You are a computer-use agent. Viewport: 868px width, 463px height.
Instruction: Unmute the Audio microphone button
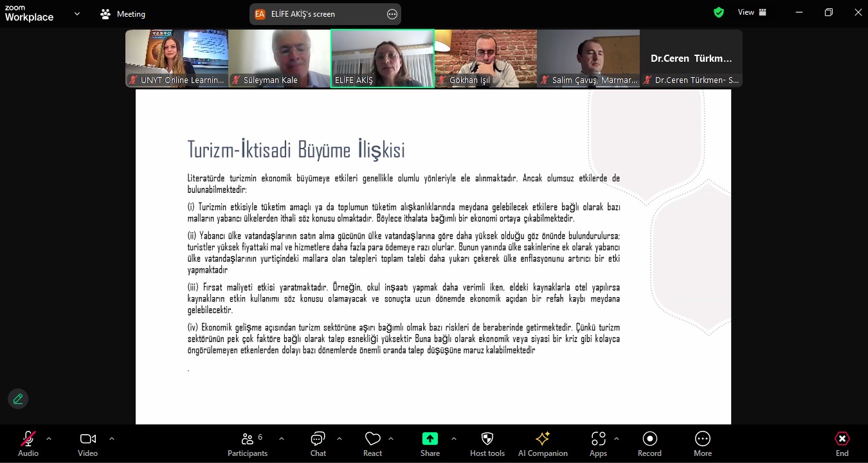tap(28, 444)
